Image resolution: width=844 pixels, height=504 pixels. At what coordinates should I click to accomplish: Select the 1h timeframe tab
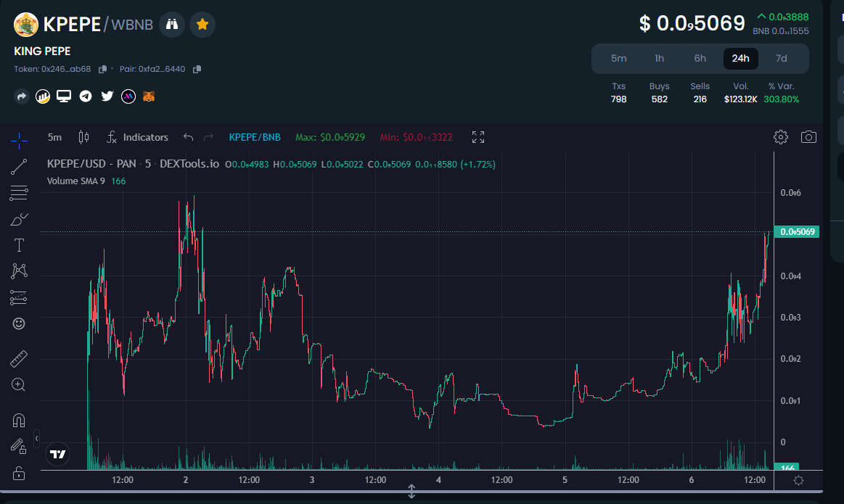pos(660,58)
